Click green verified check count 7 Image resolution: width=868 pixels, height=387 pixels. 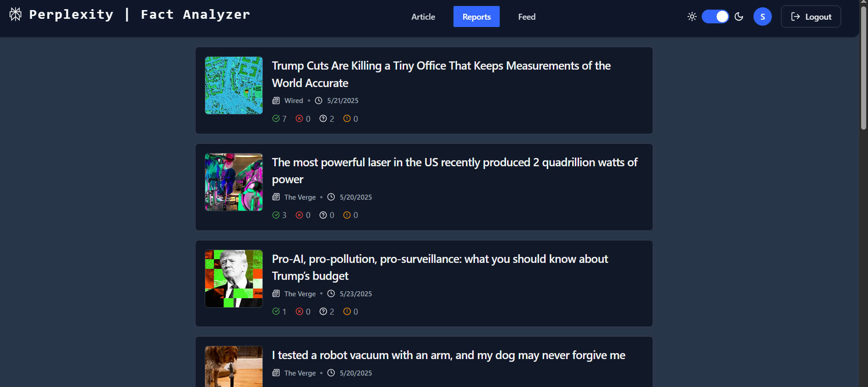tap(279, 119)
